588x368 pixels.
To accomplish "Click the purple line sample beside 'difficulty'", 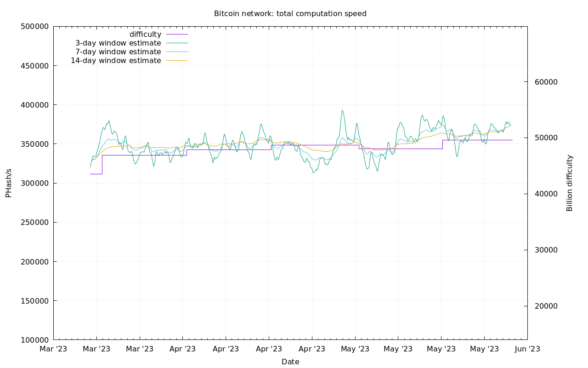I will [177, 34].
